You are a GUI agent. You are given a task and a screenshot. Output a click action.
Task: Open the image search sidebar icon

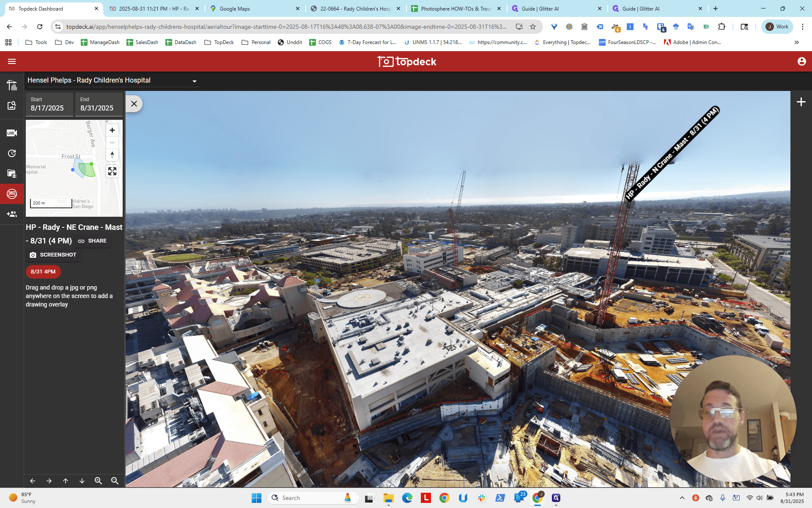pos(12,105)
